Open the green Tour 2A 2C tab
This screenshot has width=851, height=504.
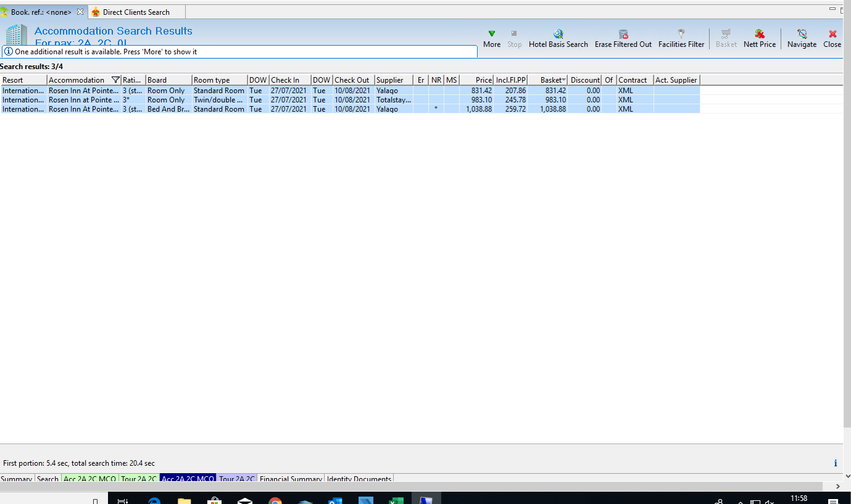139,479
